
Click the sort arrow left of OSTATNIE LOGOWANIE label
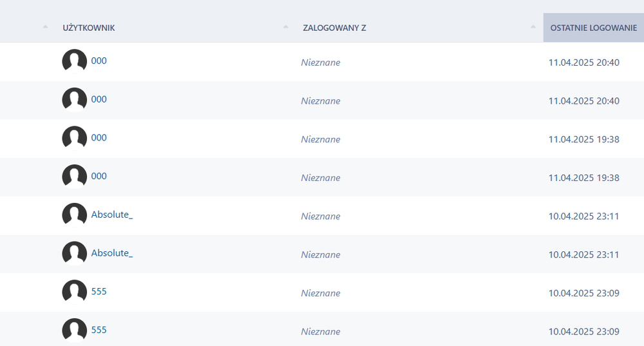(x=533, y=28)
